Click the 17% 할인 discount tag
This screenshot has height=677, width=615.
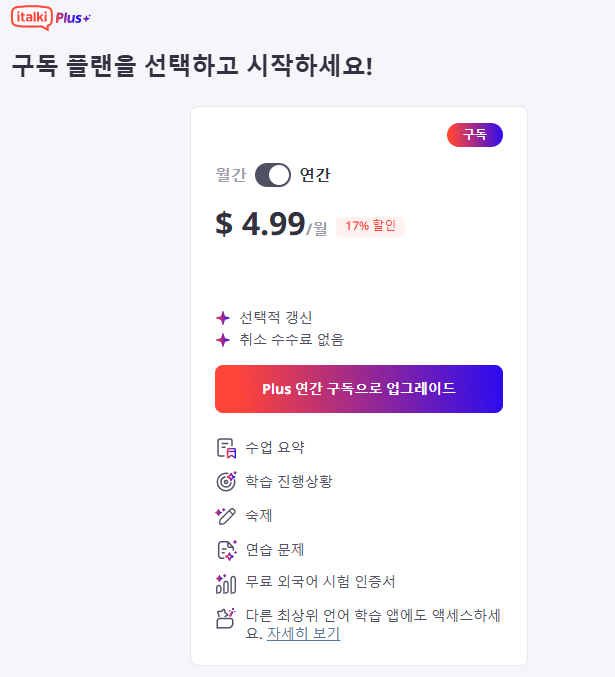pos(371,226)
